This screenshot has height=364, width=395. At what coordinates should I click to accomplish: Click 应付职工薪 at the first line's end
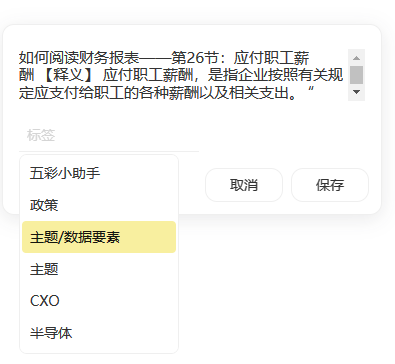point(271,58)
